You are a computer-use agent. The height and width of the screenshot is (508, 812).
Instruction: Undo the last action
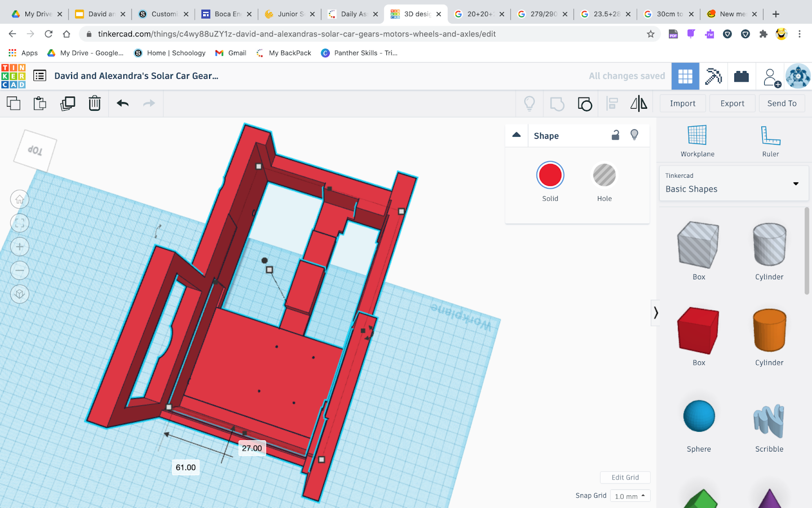point(122,104)
